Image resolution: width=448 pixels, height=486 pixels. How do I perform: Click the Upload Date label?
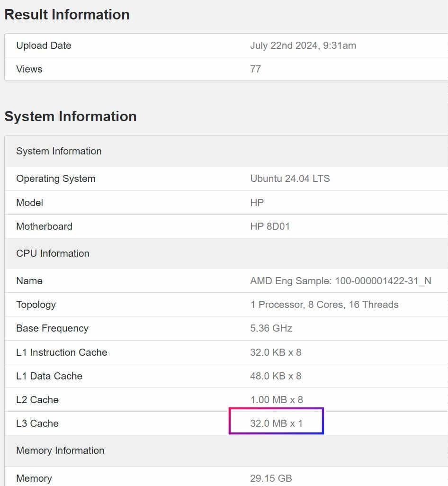pyautogui.click(x=44, y=45)
